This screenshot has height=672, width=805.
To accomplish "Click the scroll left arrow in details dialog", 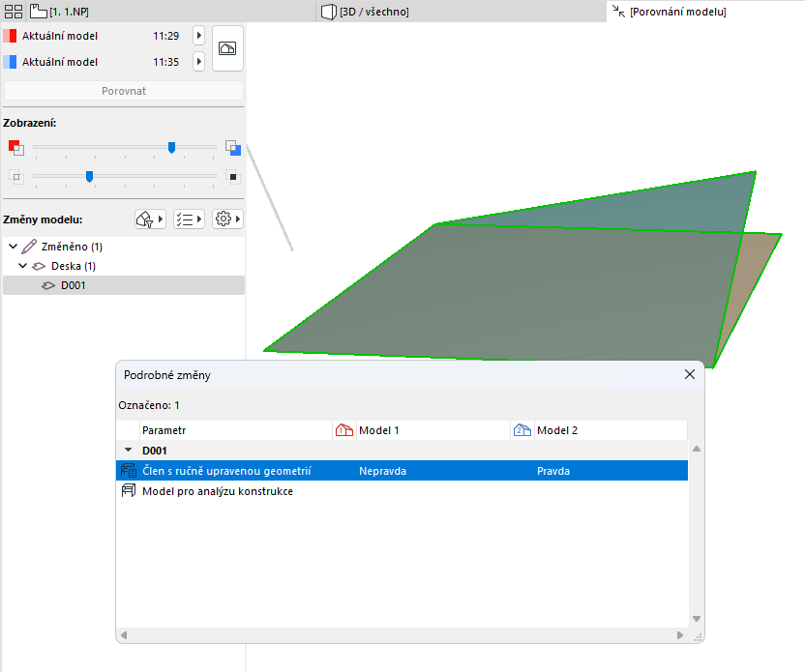I will pos(124,635).
